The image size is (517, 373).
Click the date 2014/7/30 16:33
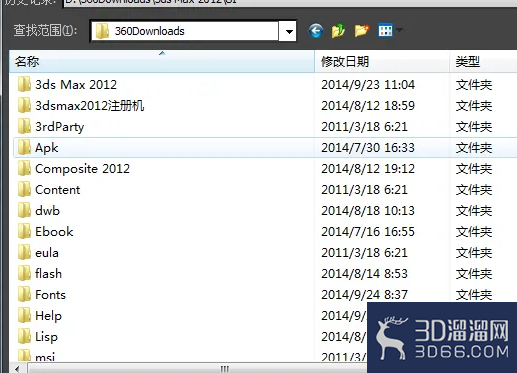click(x=368, y=148)
